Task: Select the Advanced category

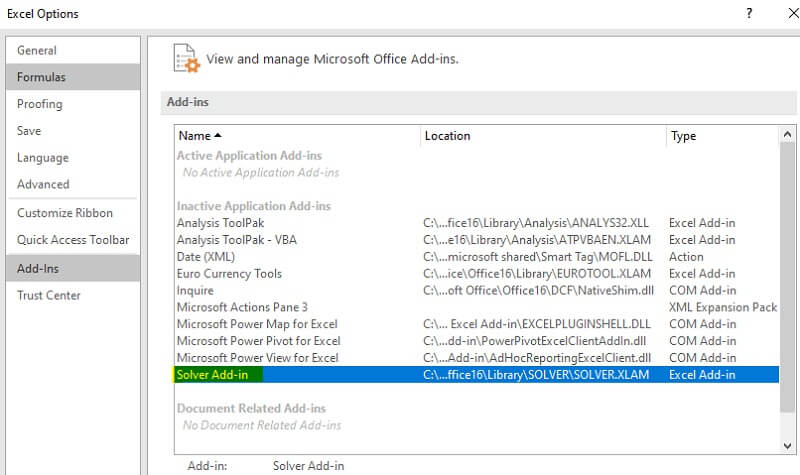Action: 73,184
